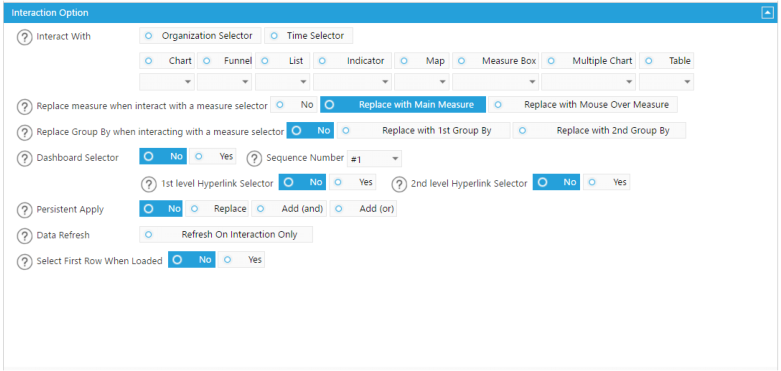Set Persistent Apply to Add (and)
Viewport: 781px width, 371px height.
[x=289, y=209]
